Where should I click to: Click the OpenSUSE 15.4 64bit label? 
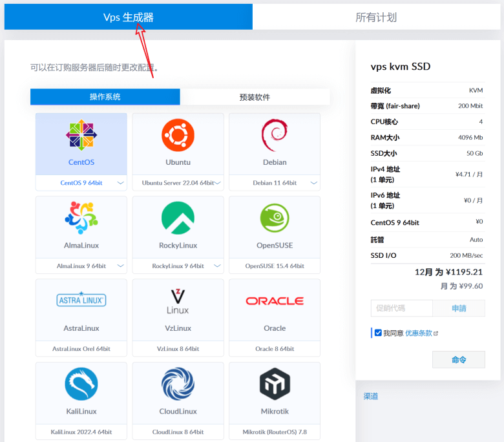click(275, 266)
